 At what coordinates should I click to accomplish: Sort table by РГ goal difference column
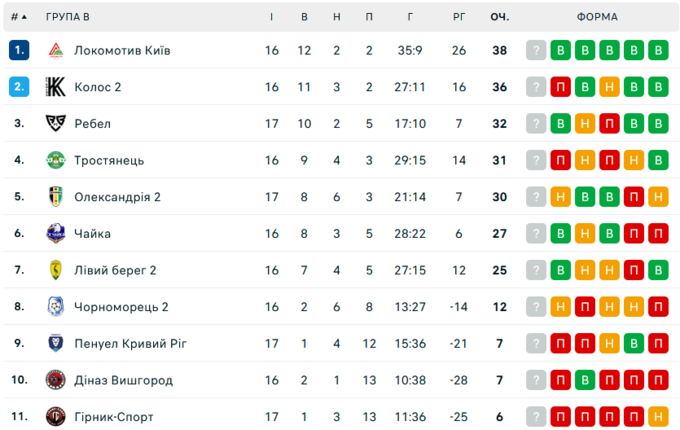[459, 17]
